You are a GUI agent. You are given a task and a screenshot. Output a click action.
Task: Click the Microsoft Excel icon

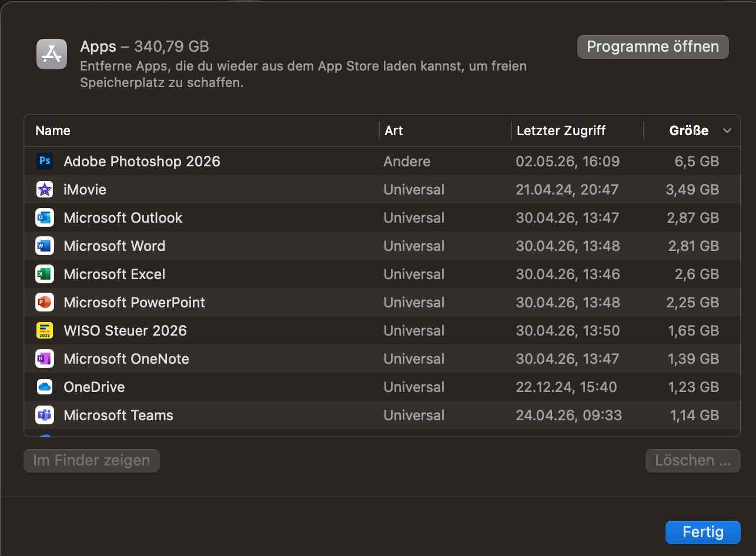[45, 274]
